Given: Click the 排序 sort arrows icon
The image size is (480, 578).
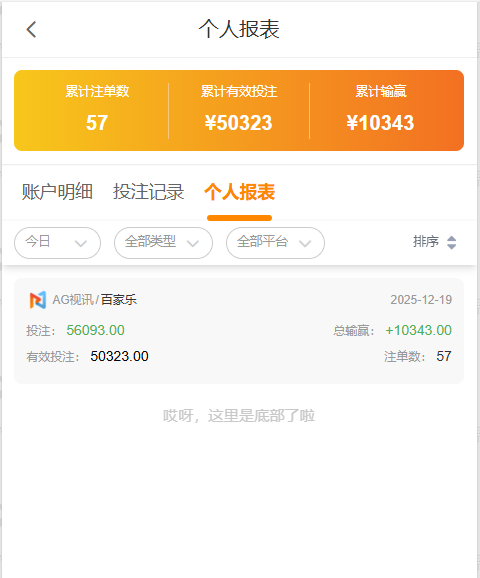Looking at the screenshot, I should pos(452,242).
